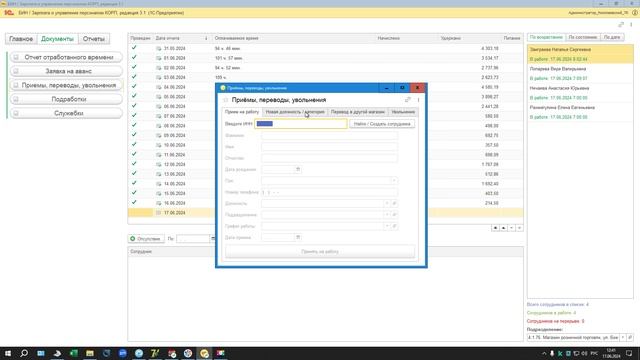The height and width of the screenshot is (360, 640).
Task: Click the По date input field
Action: pyautogui.click(x=193, y=239)
